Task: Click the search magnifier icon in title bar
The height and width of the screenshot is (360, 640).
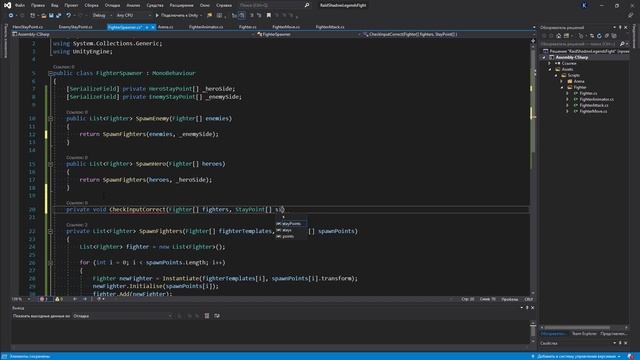Action: point(307,5)
